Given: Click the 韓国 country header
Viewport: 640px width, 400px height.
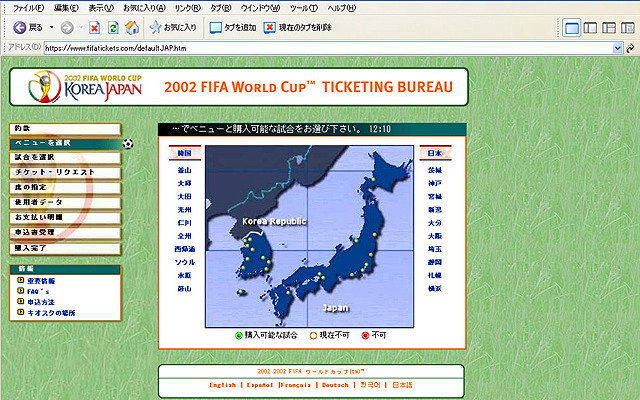Looking at the screenshot, I should pos(184,153).
